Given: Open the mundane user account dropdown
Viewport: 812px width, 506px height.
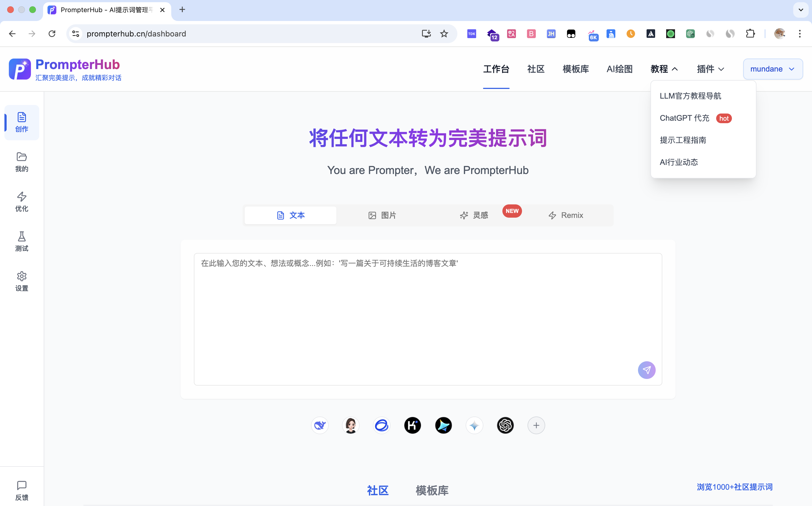Looking at the screenshot, I should pos(772,69).
